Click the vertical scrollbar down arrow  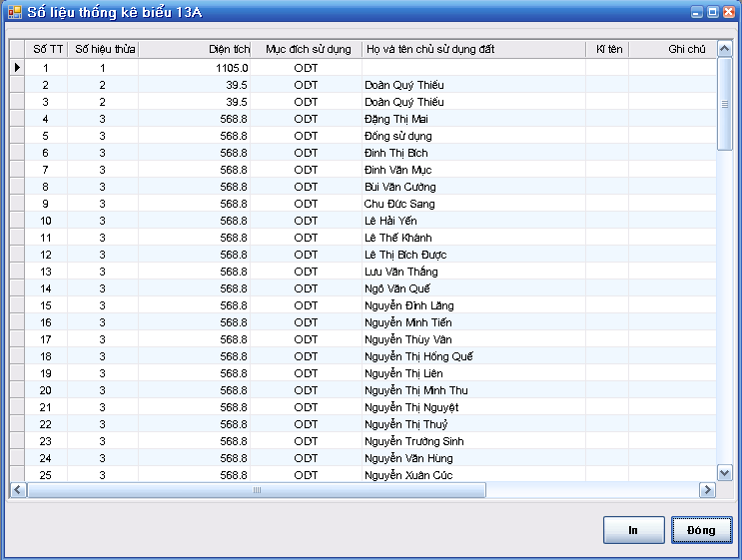pyautogui.click(x=725, y=472)
